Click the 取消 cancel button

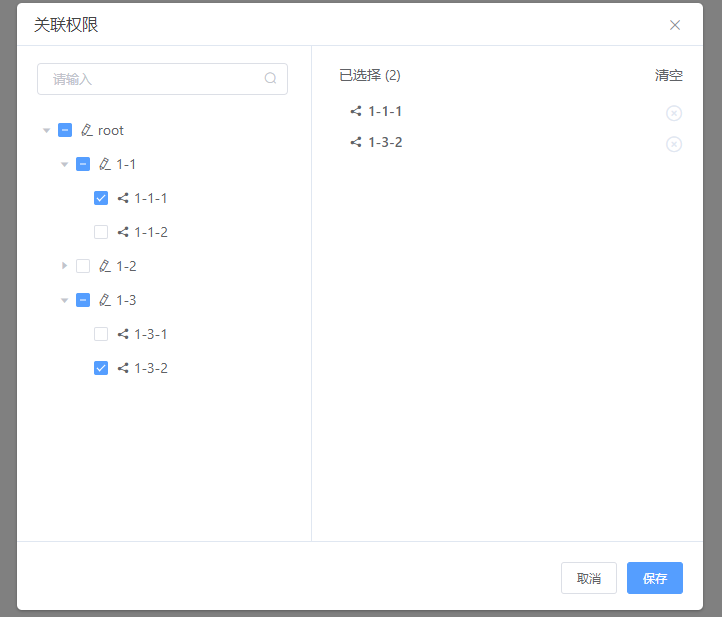click(x=588, y=578)
